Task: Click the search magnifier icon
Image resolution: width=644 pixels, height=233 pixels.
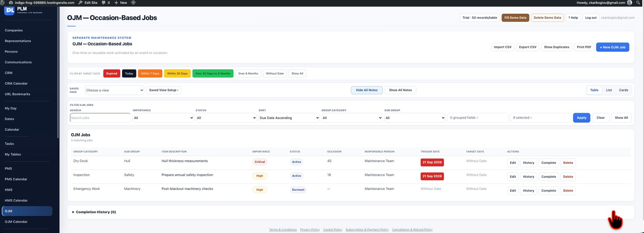Action: pos(638,2)
